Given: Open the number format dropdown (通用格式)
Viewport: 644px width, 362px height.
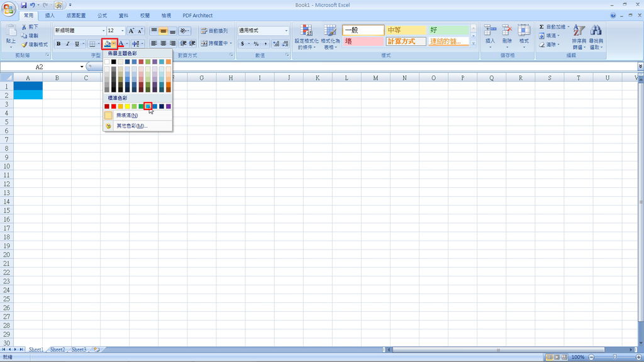Looking at the screenshot, I should point(286,31).
